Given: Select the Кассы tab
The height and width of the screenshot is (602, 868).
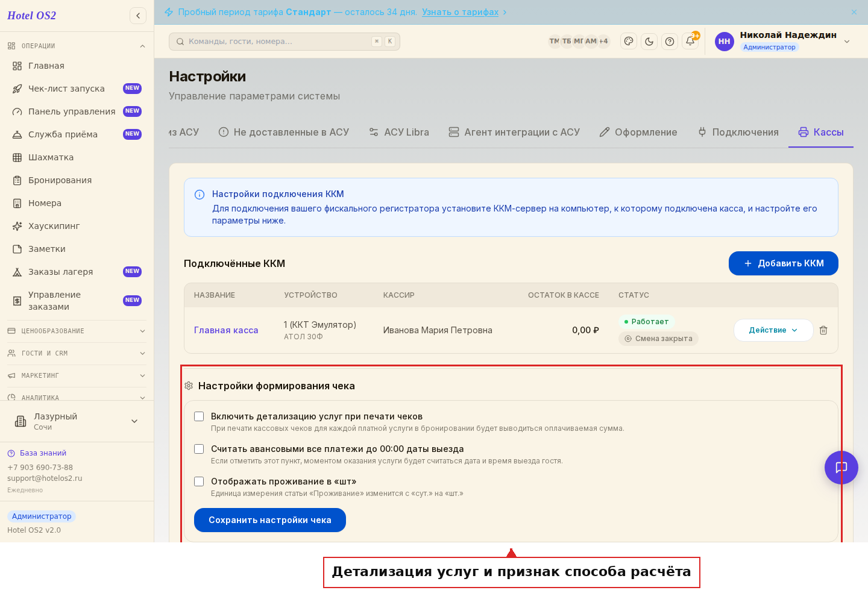Looking at the screenshot, I should 821,132.
